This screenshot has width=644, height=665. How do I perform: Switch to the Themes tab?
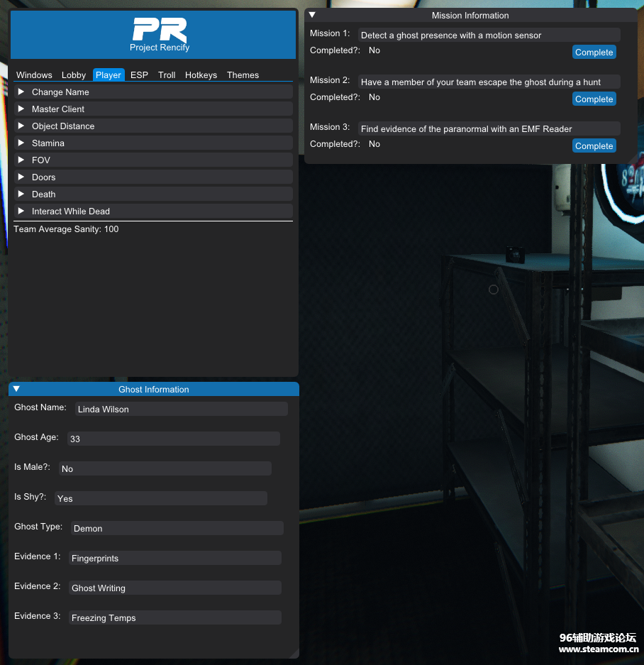coord(243,75)
